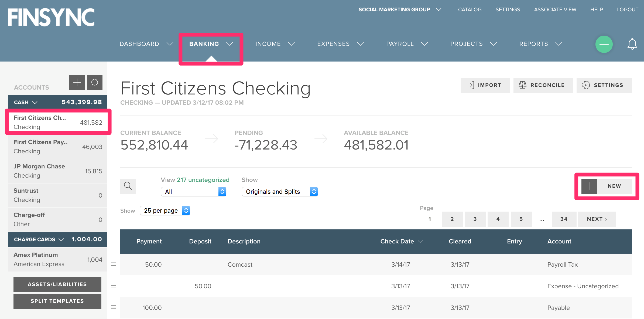Image resolution: width=644 pixels, height=319 pixels.
Task: Open the Banking menu
Action: click(211, 44)
